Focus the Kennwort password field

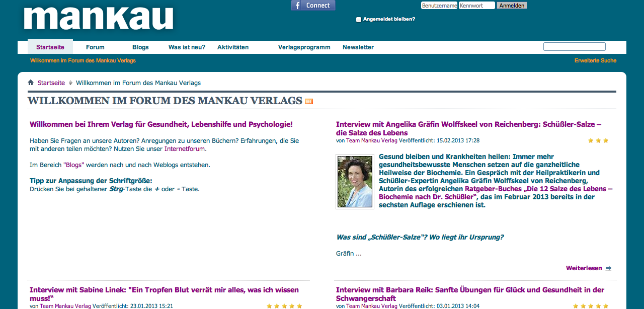tap(476, 6)
